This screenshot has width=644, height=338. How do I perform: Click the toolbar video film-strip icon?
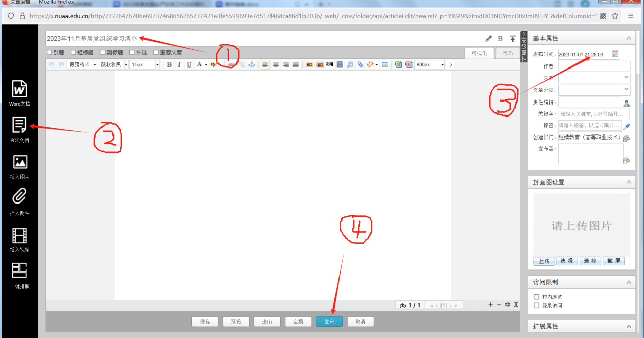click(x=340, y=64)
